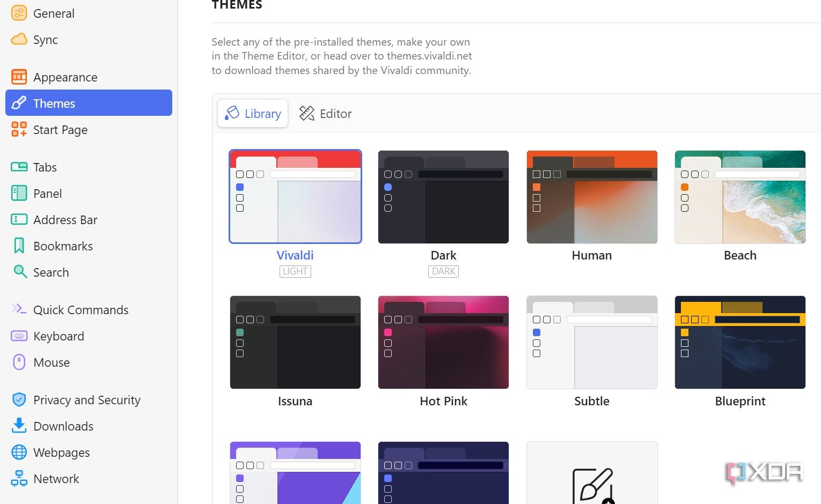Select the Issuna theme thumbnail

coord(295,342)
